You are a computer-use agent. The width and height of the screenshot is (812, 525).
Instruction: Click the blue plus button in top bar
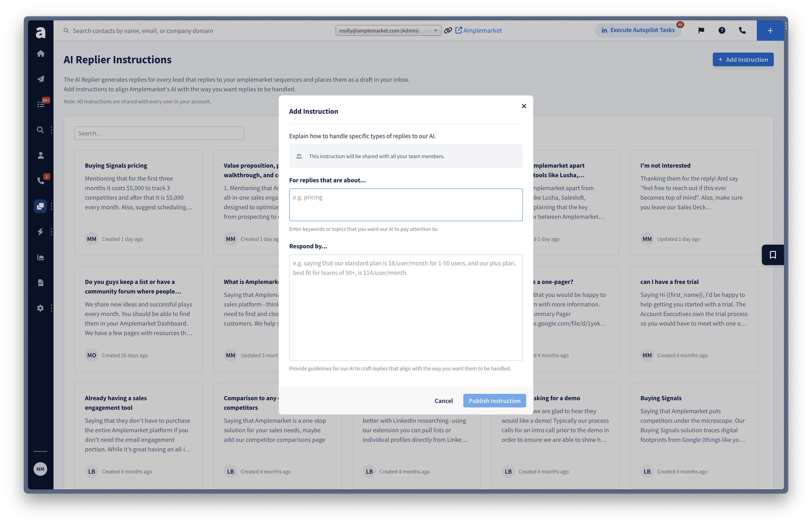point(770,30)
